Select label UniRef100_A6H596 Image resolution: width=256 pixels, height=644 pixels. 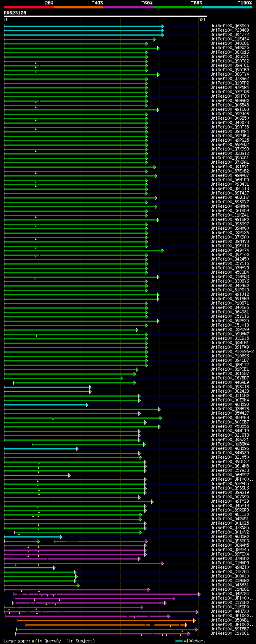pos(230,449)
